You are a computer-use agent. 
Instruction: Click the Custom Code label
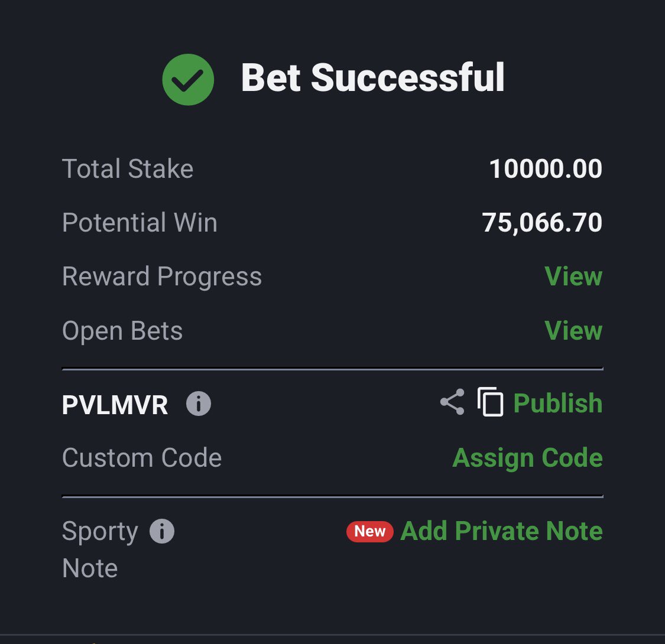[x=142, y=458]
